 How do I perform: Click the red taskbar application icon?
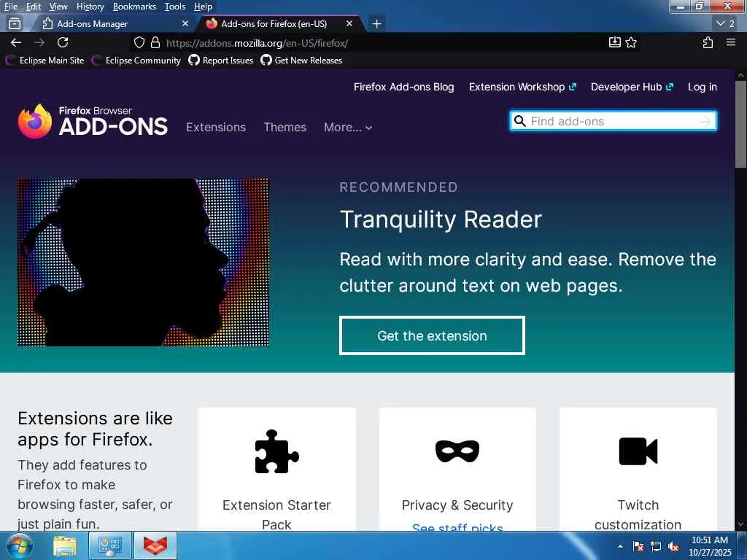pos(155,545)
